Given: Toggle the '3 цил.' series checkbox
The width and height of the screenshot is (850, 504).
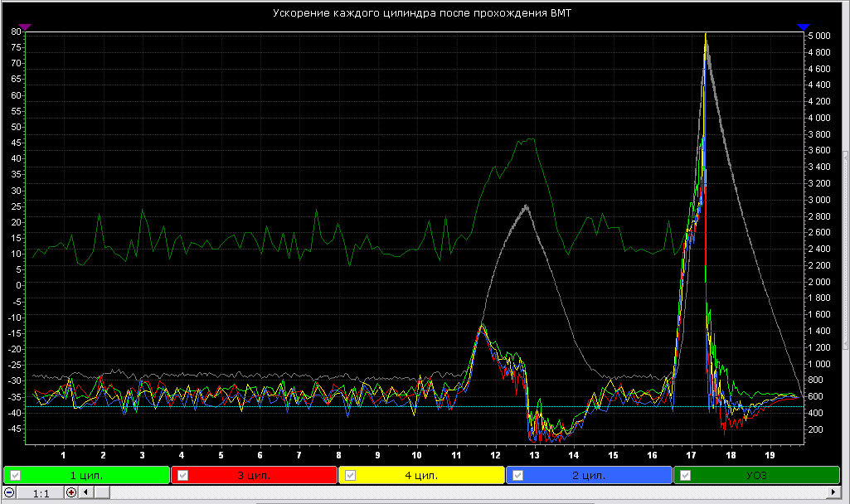Looking at the screenshot, I should coord(182,475).
